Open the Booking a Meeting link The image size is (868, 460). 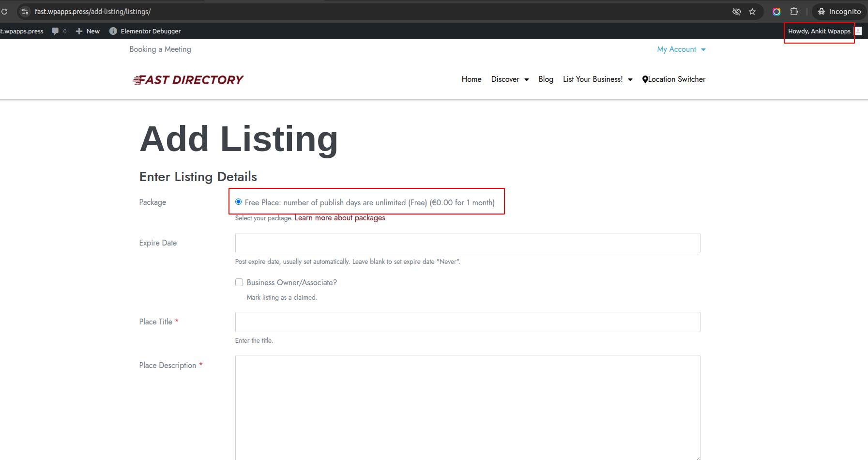(x=160, y=49)
